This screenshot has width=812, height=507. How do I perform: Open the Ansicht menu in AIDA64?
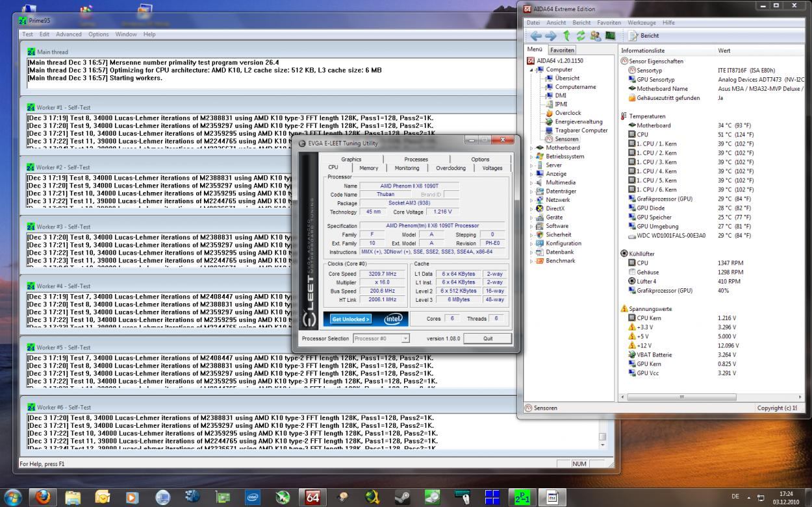556,23
